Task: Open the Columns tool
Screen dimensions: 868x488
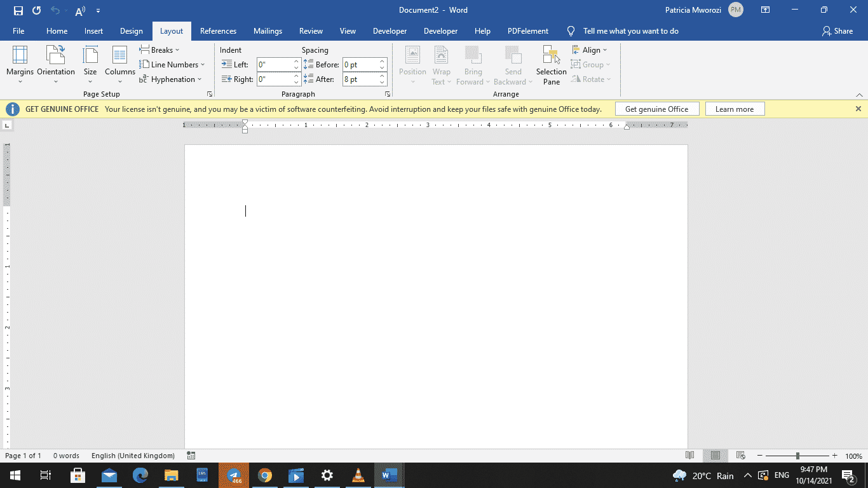Action: click(x=119, y=64)
